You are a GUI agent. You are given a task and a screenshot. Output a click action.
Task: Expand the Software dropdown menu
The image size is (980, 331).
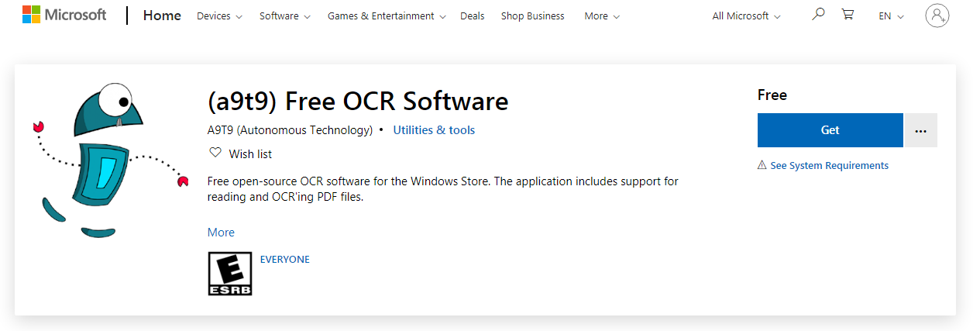click(284, 16)
